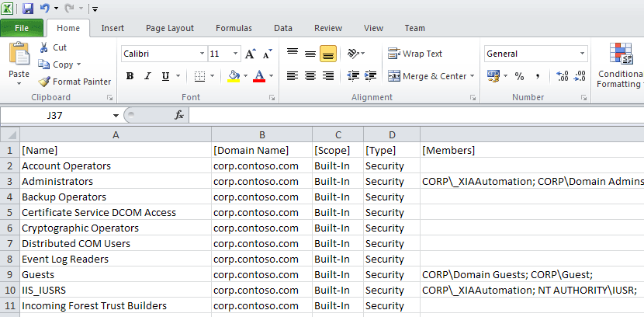
Task: Apply the yellow Fill Color bucket
Action: pos(234,76)
